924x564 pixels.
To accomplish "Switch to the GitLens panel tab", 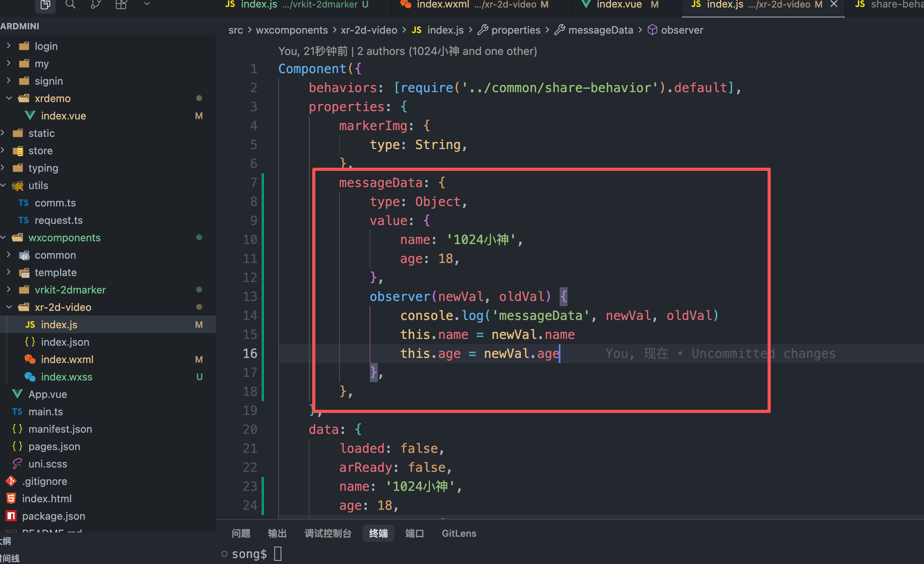I will [x=458, y=534].
